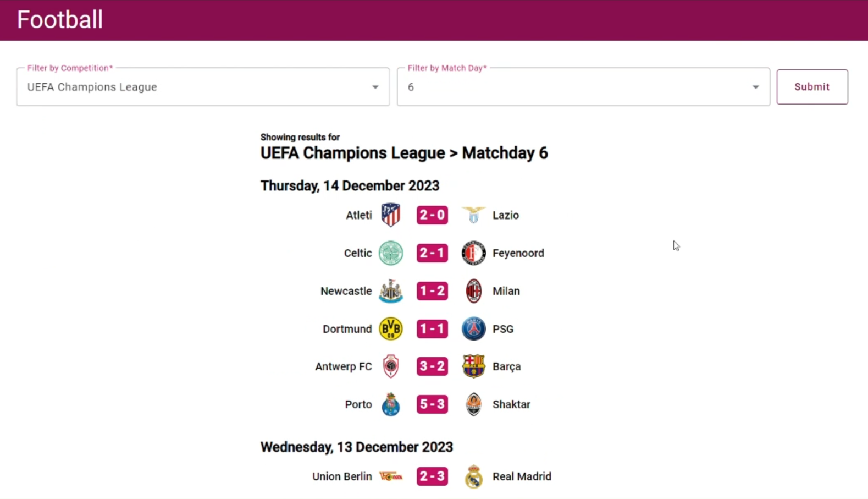Click the Match Day dropdown arrow
The width and height of the screenshot is (868, 499).
pyautogui.click(x=755, y=87)
